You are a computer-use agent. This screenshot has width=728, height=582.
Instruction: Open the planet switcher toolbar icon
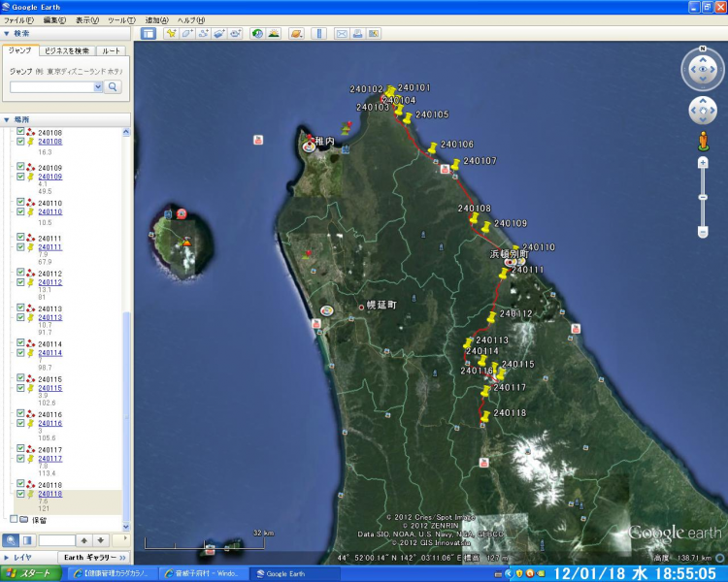(296, 33)
